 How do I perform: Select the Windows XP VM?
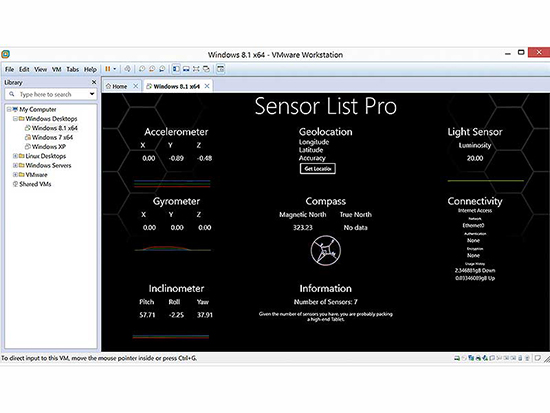tap(48, 147)
